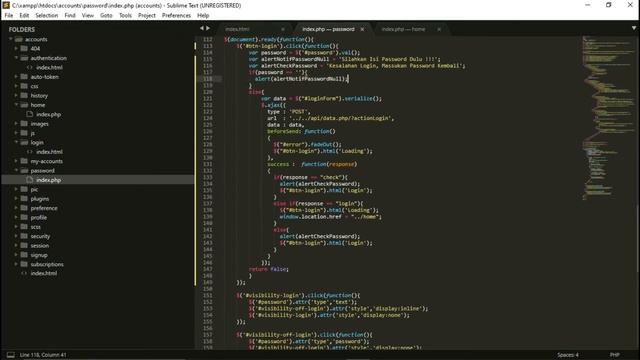This screenshot has height=360, width=640.
Task: Click the minimap code preview
Action: pos(608,118)
